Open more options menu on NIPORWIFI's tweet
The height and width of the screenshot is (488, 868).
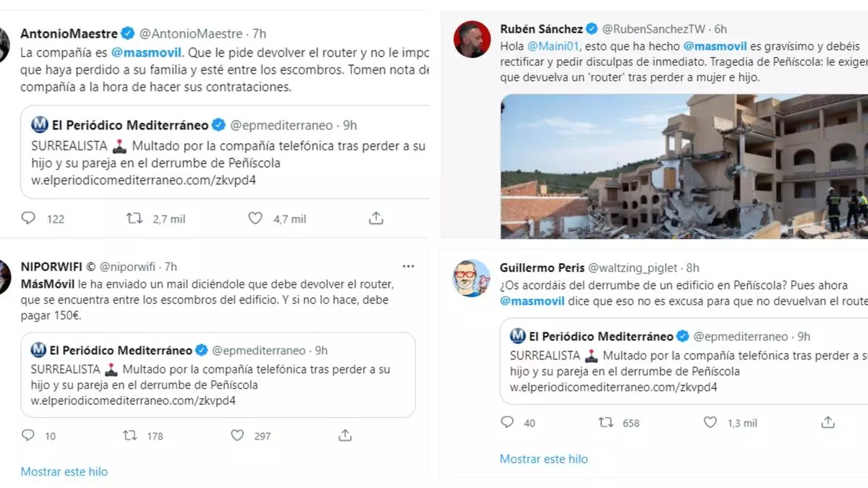(x=409, y=267)
